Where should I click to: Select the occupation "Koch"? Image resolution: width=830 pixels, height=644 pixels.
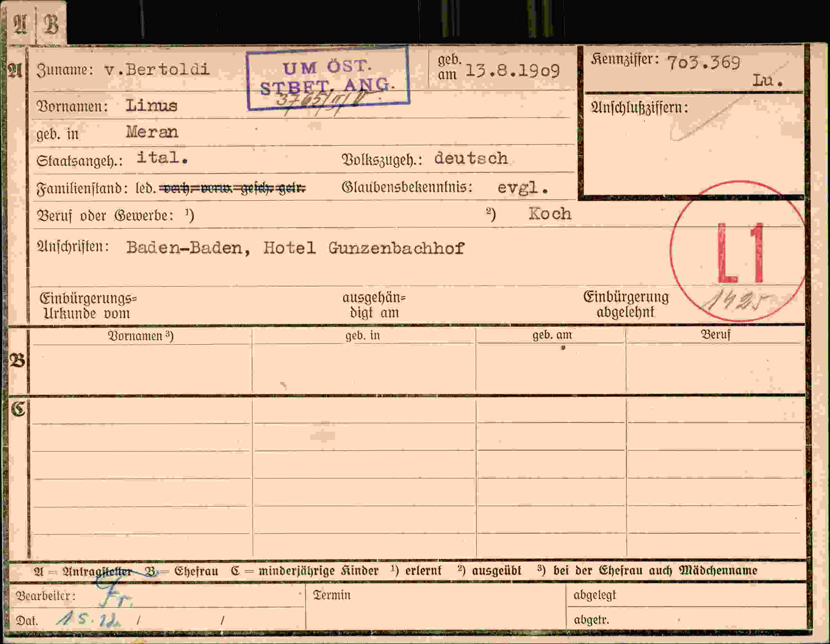pyautogui.click(x=550, y=214)
